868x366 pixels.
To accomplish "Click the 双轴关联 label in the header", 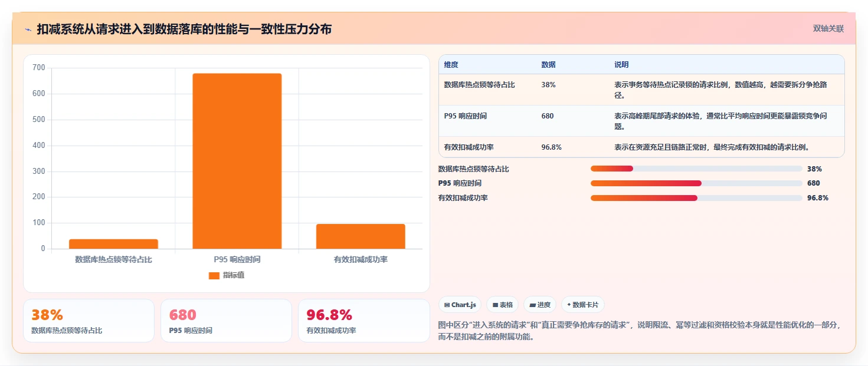I will [x=828, y=28].
